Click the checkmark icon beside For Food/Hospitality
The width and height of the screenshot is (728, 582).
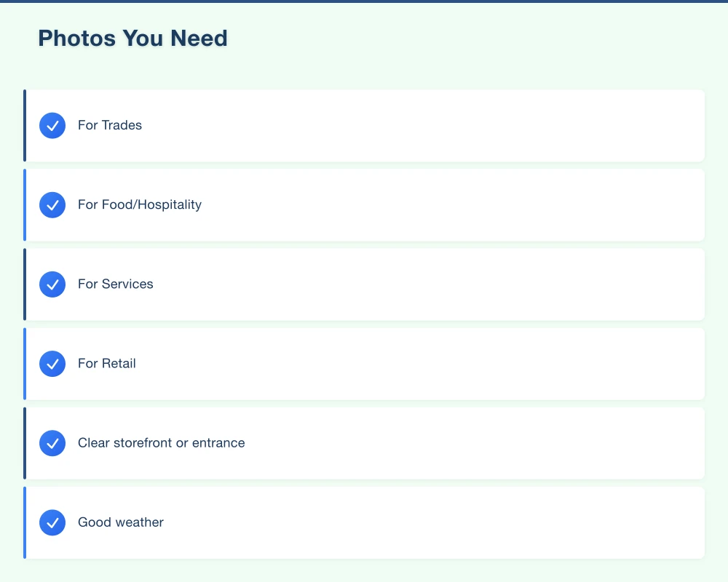[x=52, y=204]
